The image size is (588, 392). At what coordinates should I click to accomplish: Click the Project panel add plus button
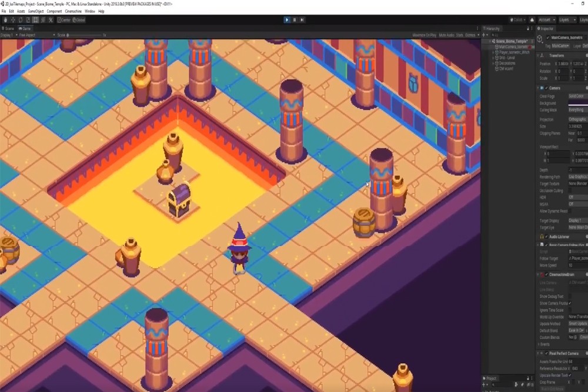[484, 385]
